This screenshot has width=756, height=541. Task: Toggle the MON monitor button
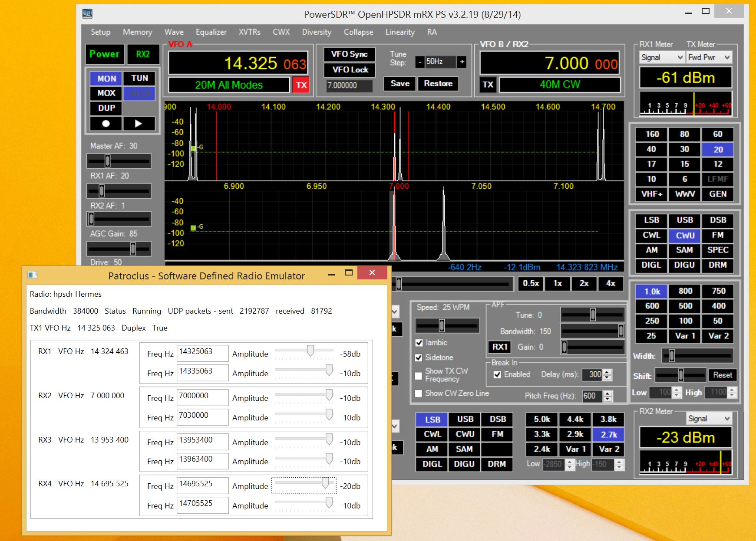[x=107, y=79]
